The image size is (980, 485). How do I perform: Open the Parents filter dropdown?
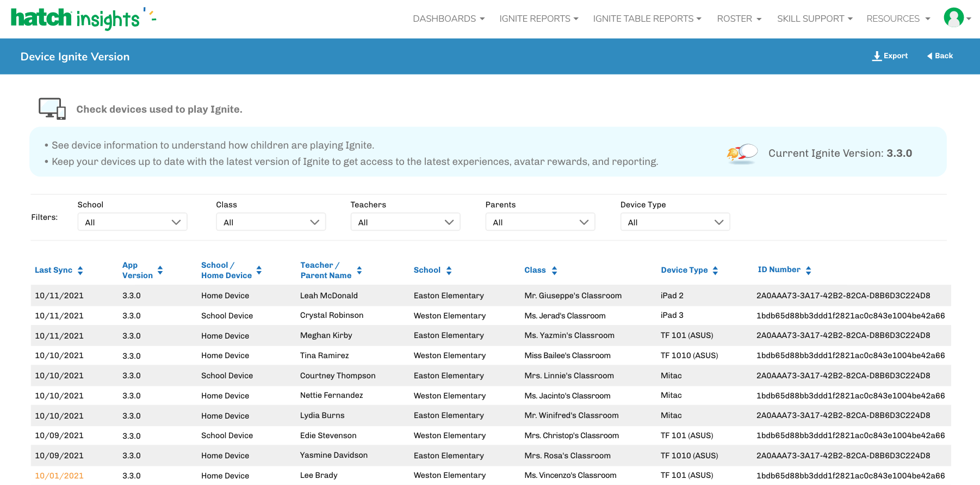(540, 222)
